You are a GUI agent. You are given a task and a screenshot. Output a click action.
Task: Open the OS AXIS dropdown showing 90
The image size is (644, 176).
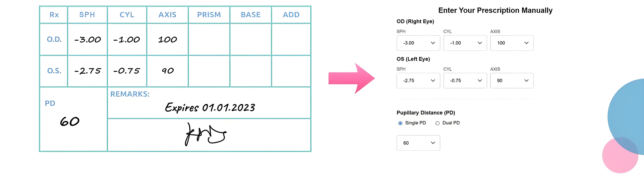(x=512, y=80)
